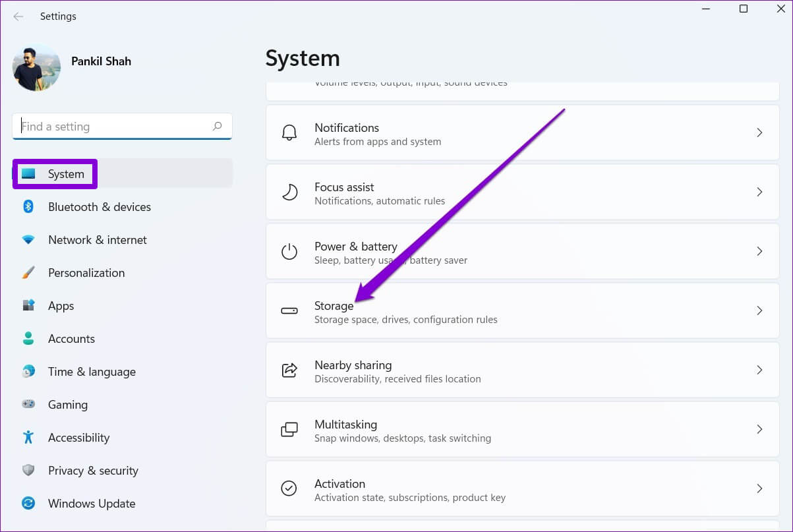
Task: Select the System monitor icon
Action: 28,174
